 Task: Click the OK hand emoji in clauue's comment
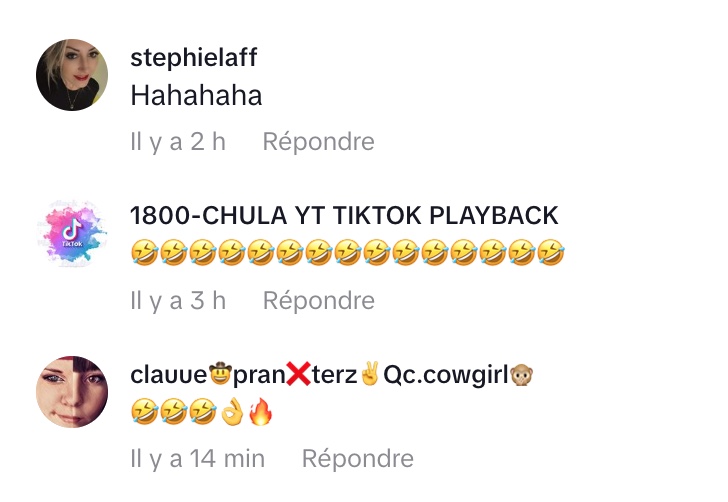(x=232, y=411)
